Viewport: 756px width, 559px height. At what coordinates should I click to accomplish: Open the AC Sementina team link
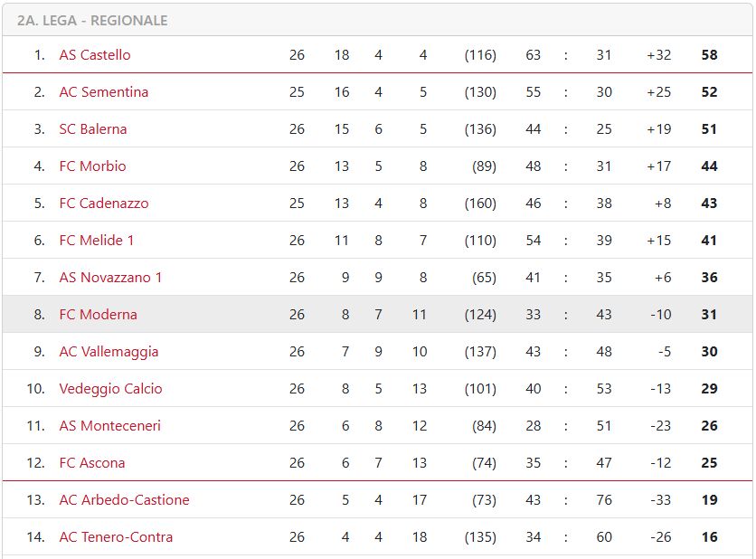tap(104, 92)
